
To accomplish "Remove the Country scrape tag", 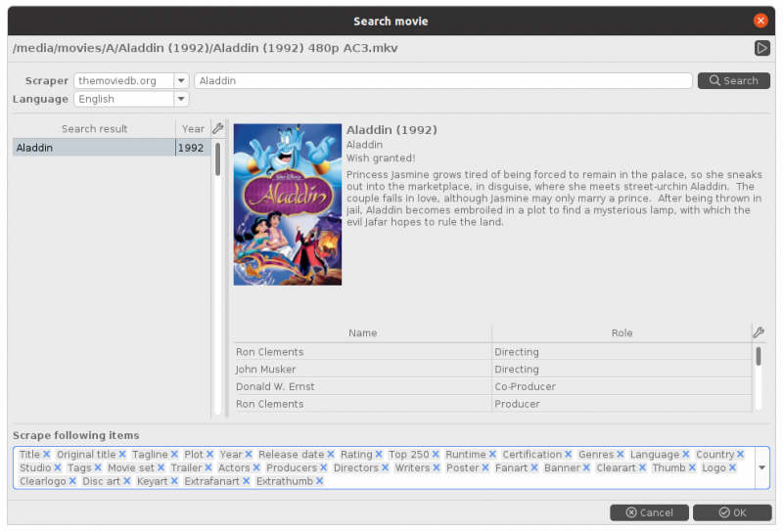I will click(740, 454).
